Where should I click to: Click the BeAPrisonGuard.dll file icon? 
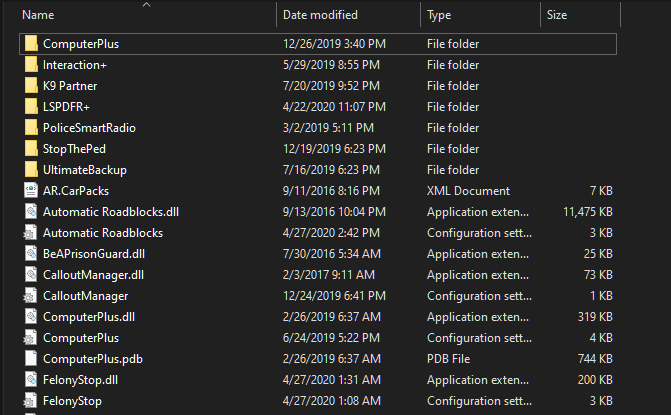(x=31, y=254)
